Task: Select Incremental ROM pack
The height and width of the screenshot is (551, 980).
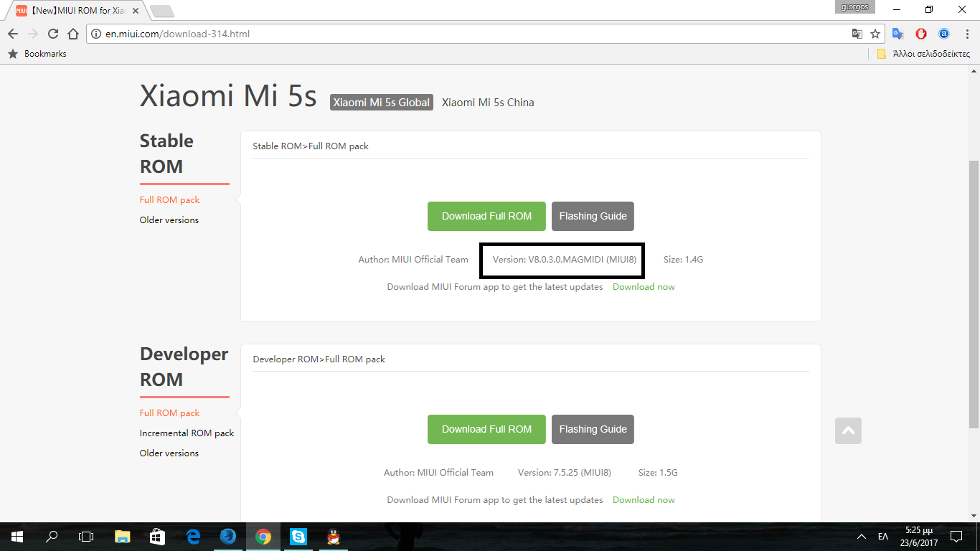Action: click(187, 433)
